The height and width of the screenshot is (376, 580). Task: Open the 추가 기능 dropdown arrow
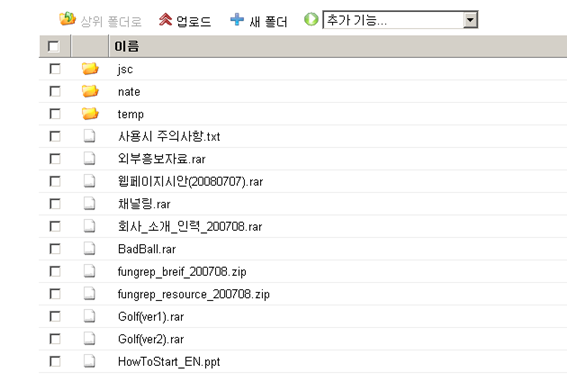click(470, 20)
